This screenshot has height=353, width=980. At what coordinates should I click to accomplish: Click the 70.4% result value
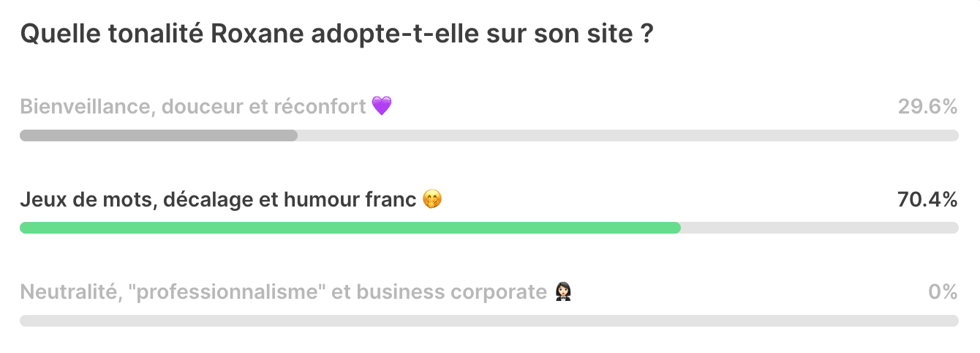[927, 199]
